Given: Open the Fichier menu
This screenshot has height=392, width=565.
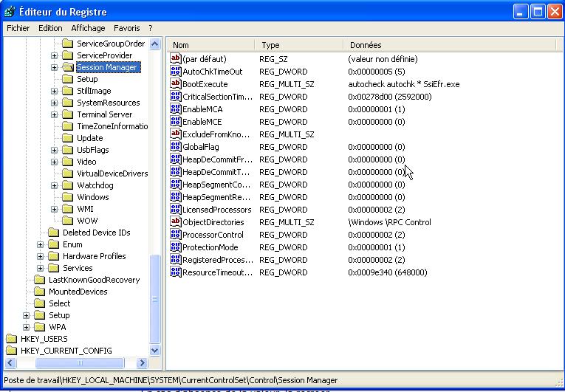Looking at the screenshot, I should [x=18, y=28].
